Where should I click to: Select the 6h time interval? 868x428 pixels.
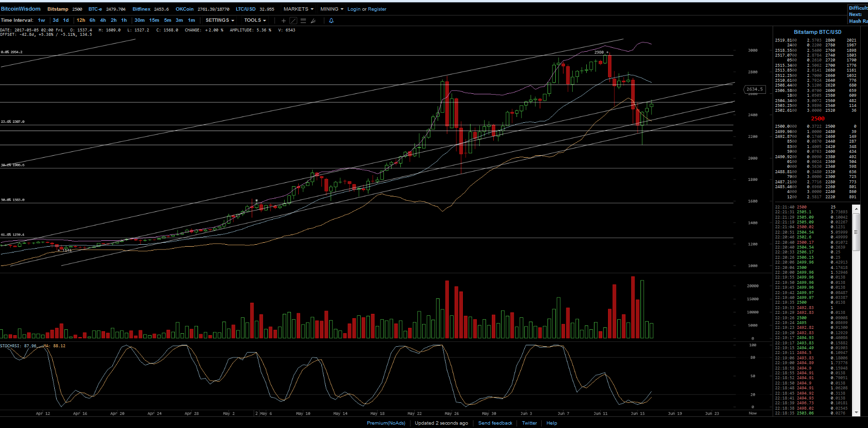tap(92, 20)
